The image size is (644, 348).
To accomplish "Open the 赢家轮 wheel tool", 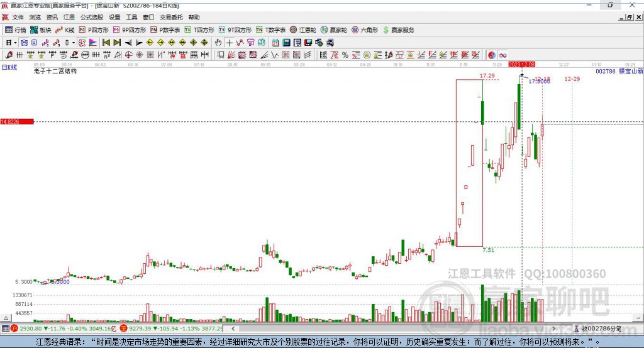I will [334, 30].
